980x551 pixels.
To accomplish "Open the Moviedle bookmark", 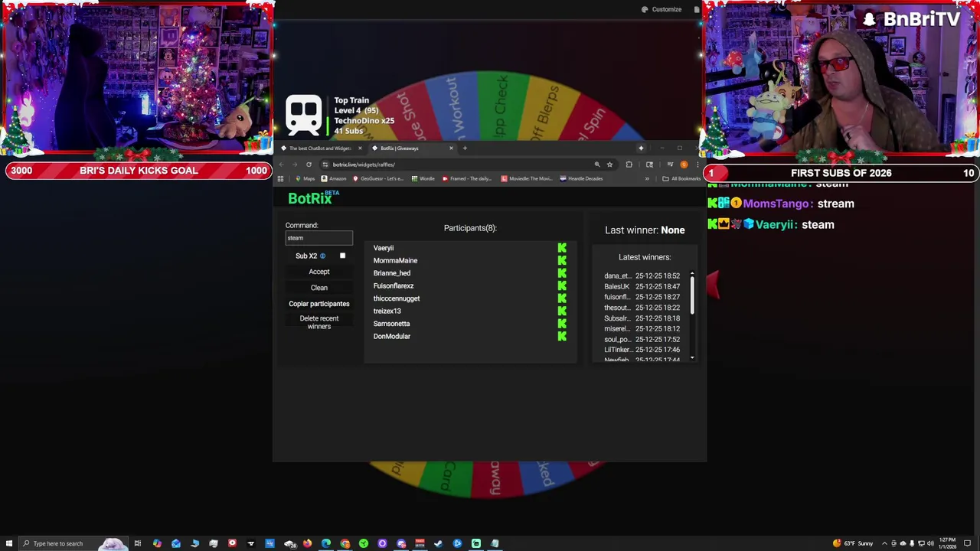I will coord(526,178).
